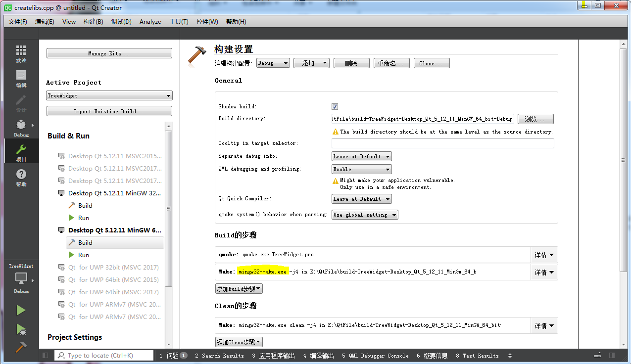Screen dimensions: 631x364
Task: Open 添加Build步骤 dropdown button
Action: point(239,289)
